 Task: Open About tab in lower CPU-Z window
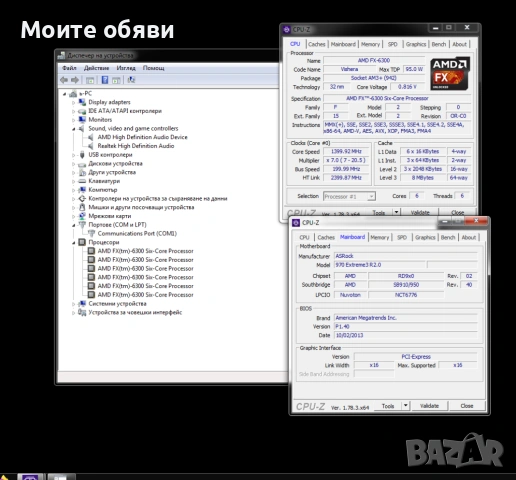pos(469,237)
